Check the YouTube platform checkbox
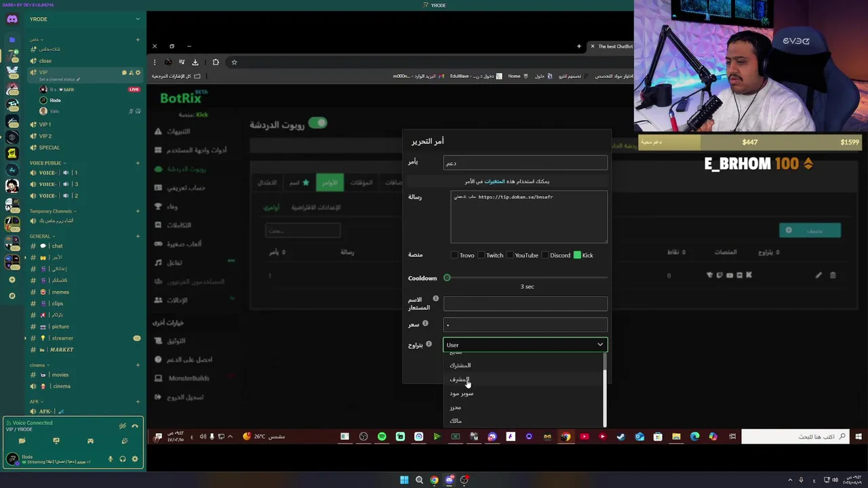 [510, 255]
